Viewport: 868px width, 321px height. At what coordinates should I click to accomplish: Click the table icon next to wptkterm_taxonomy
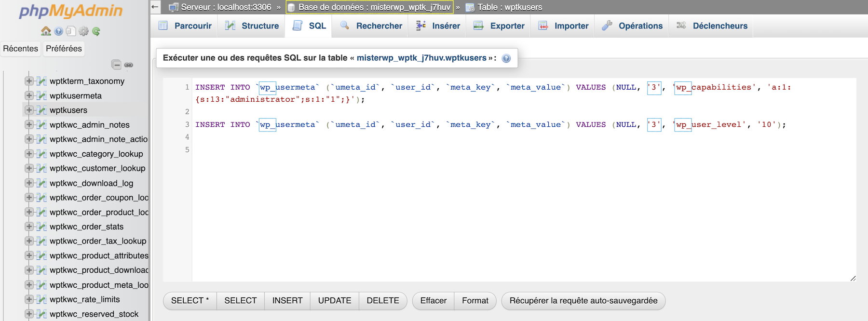point(42,81)
